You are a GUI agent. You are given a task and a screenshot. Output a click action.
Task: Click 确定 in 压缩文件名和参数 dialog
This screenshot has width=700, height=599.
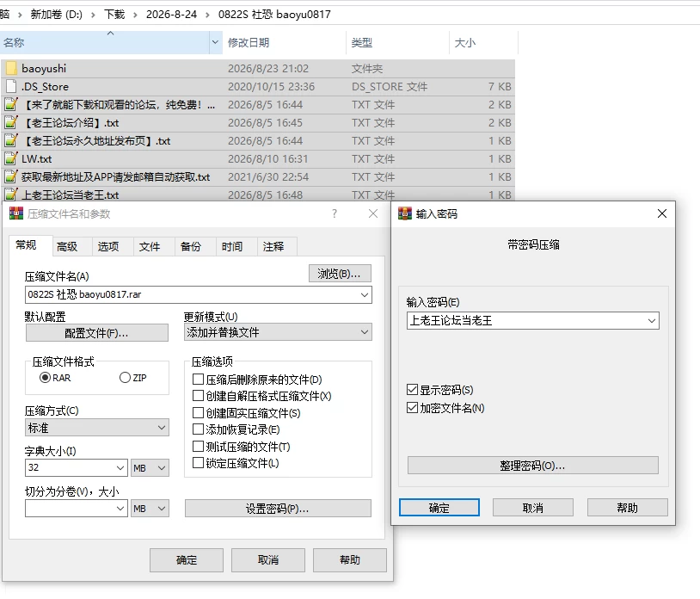click(187, 560)
